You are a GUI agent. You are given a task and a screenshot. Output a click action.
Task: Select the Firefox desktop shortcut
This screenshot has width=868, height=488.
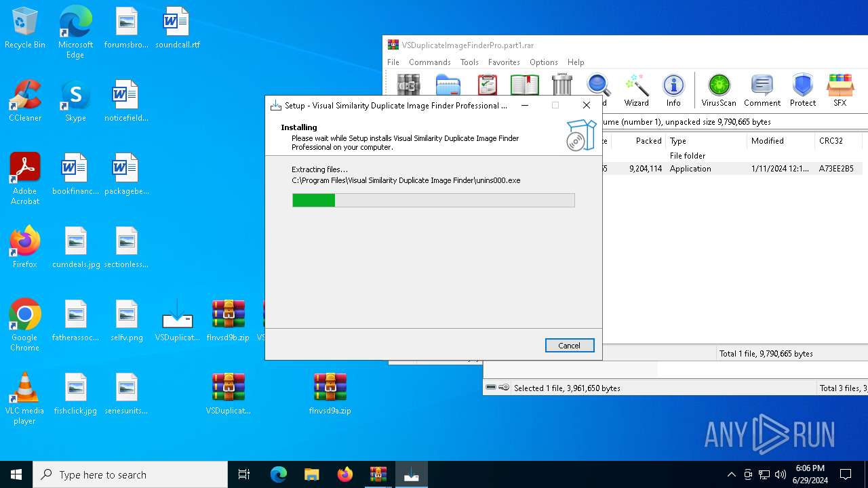(25, 247)
